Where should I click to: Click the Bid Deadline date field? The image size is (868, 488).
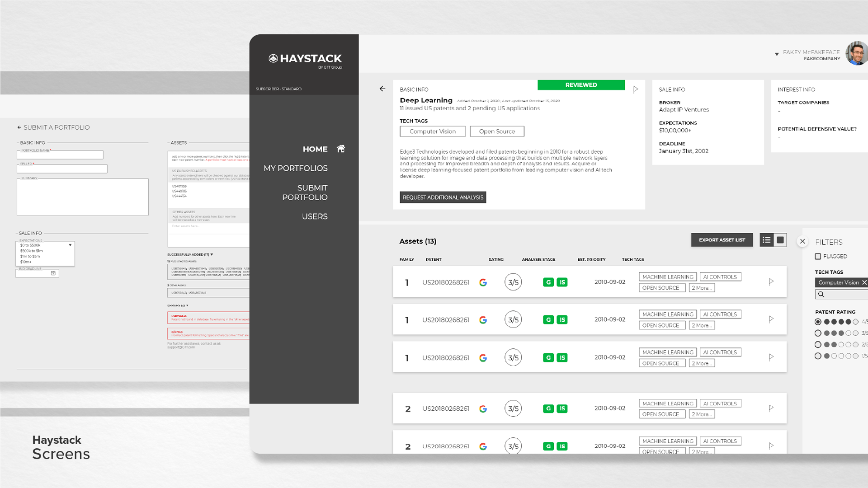(37, 273)
